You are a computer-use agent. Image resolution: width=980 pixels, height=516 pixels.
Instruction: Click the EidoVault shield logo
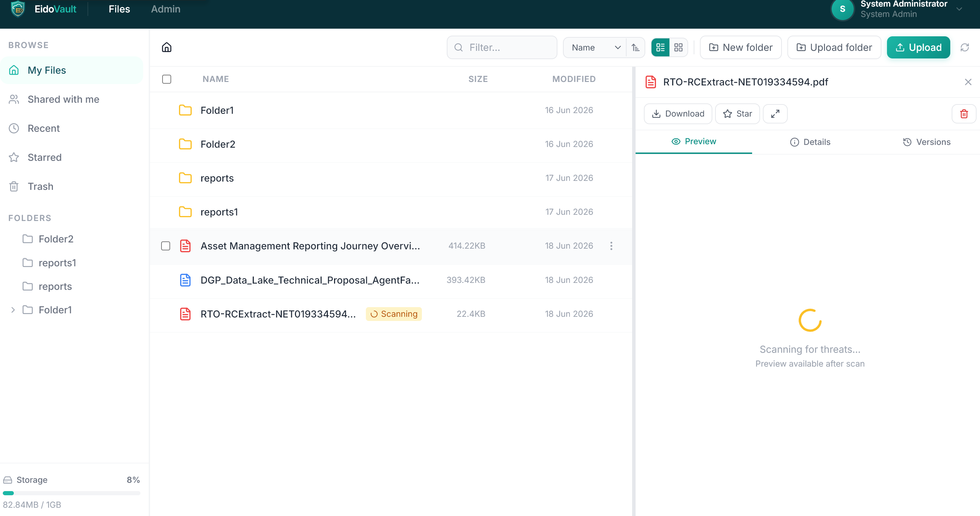coord(18,9)
